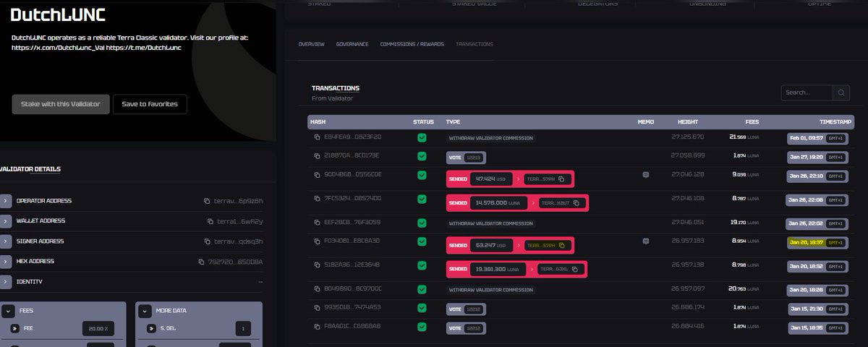Copy recipient address in 63.247 USD row
This screenshot has height=347, width=868.
tap(561, 246)
